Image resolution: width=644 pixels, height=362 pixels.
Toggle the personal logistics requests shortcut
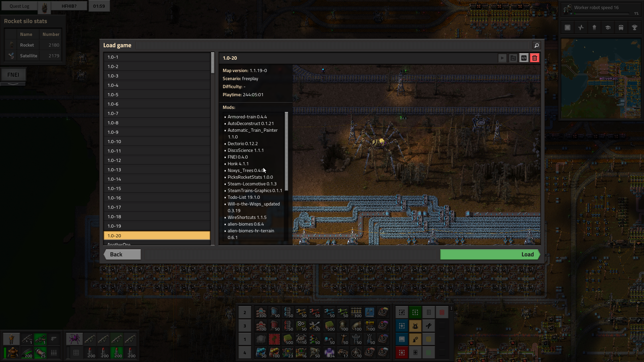(x=415, y=339)
